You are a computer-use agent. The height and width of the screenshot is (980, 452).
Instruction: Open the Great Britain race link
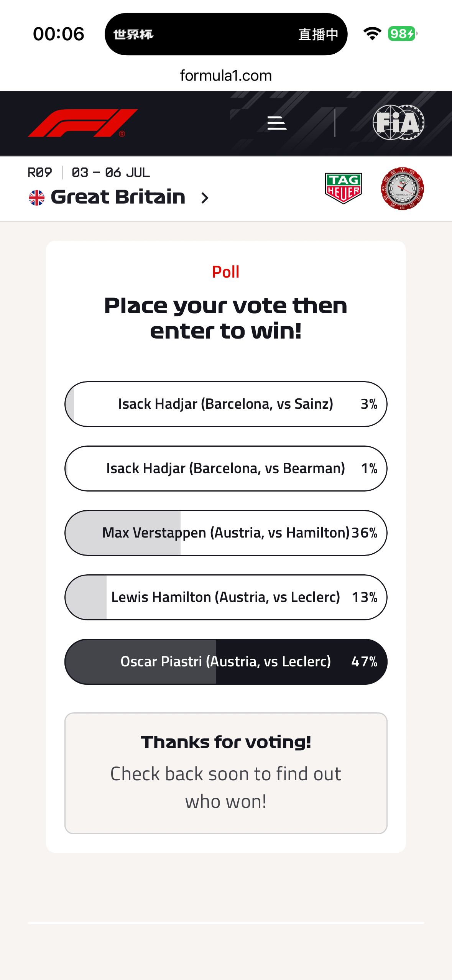(118, 197)
